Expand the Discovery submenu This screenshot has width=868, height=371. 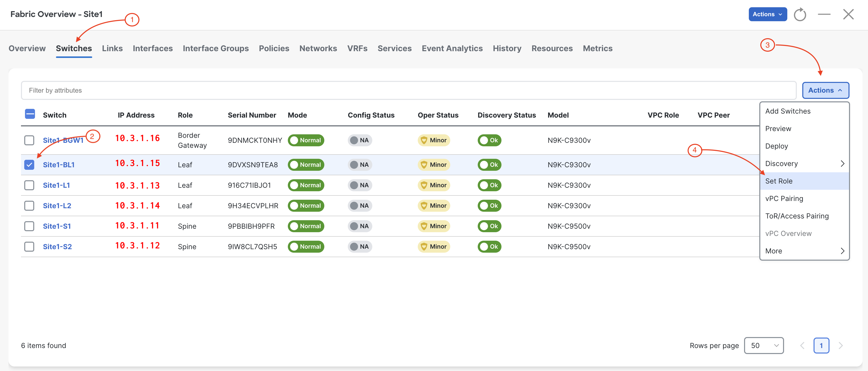[804, 164]
